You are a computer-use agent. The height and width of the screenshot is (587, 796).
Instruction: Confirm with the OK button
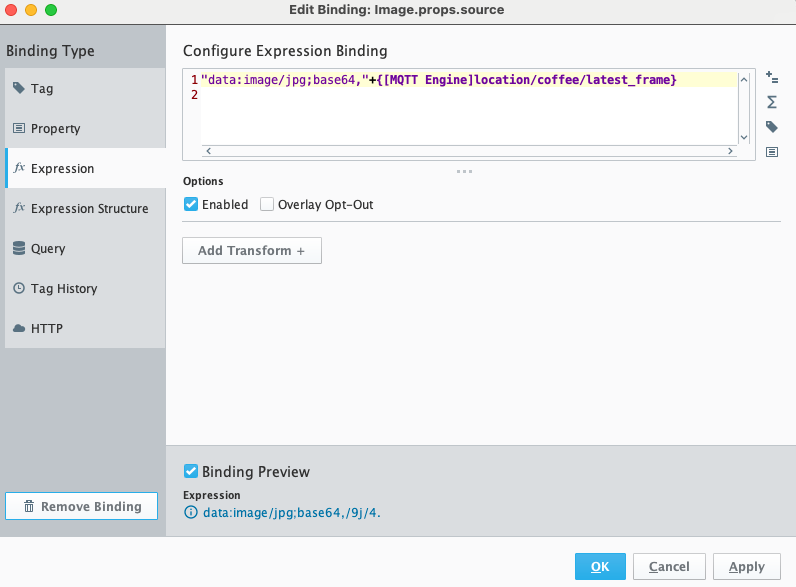tap(600, 566)
